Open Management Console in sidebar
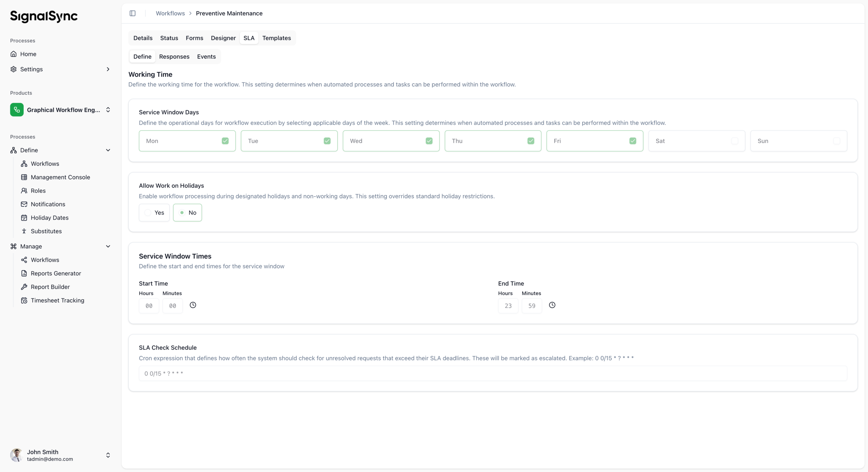The width and height of the screenshot is (868, 472). [60, 177]
